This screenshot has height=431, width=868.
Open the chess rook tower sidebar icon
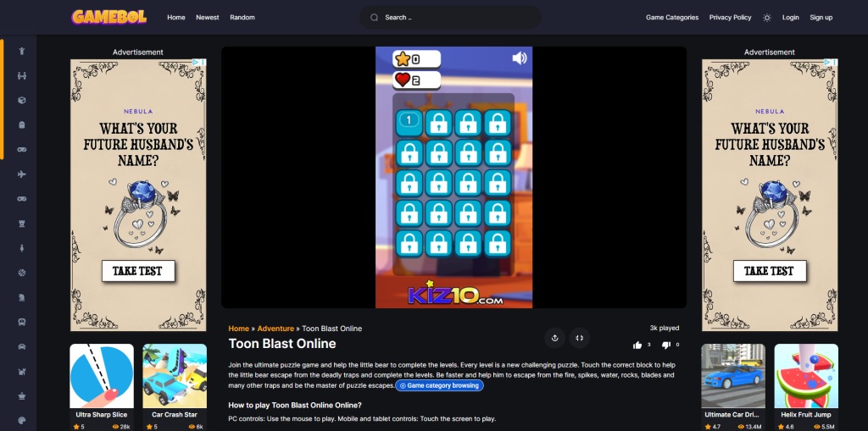tap(21, 224)
